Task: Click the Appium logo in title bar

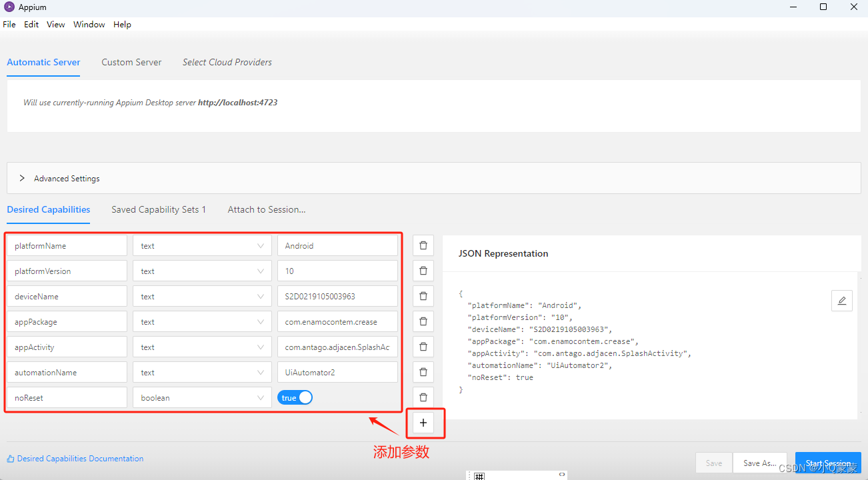Action: [9, 7]
